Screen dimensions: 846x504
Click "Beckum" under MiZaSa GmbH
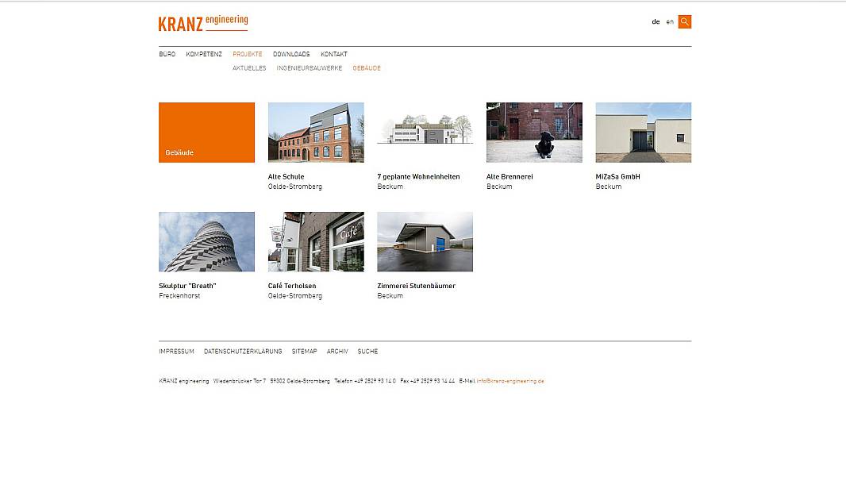pos(609,187)
